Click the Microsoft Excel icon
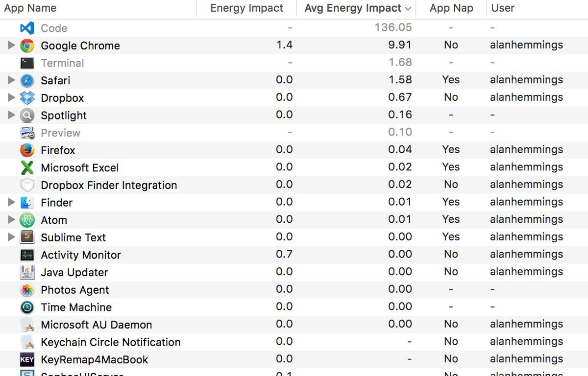 (x=27, y=168)
